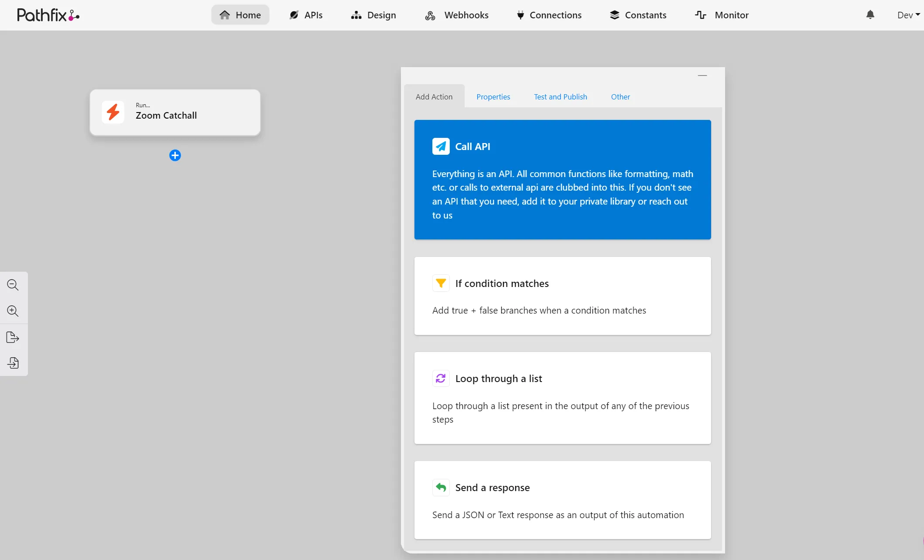
Task: Click the 'Send a JSON or Text response' description
Action: pyautogui.click(x=558, y=515)
